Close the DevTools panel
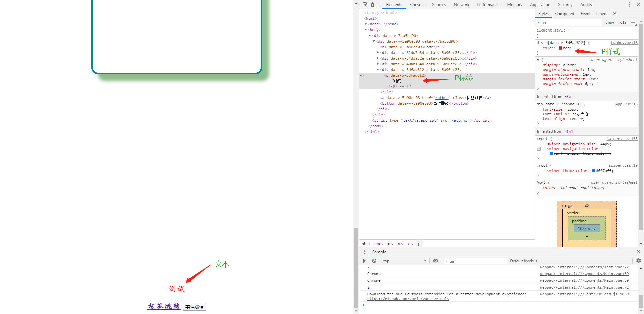Screen dimensions: 644x314 click(x=639, y=5)
